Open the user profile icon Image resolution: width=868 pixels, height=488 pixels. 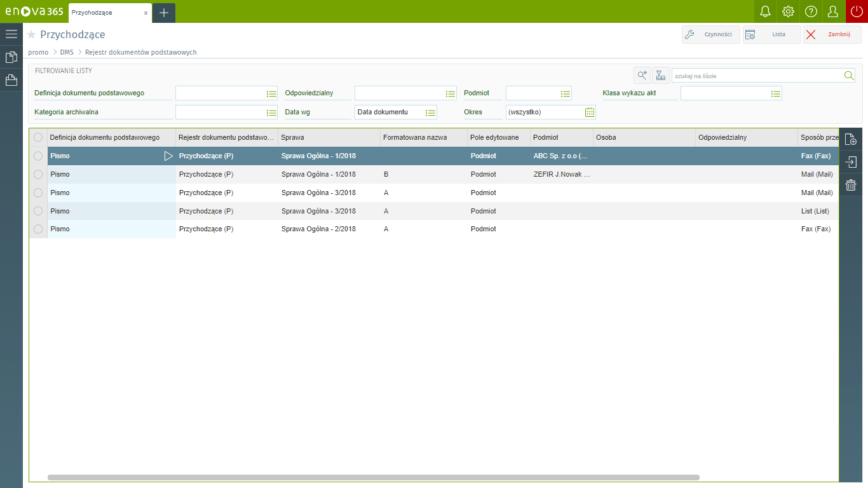coord(833,11)
